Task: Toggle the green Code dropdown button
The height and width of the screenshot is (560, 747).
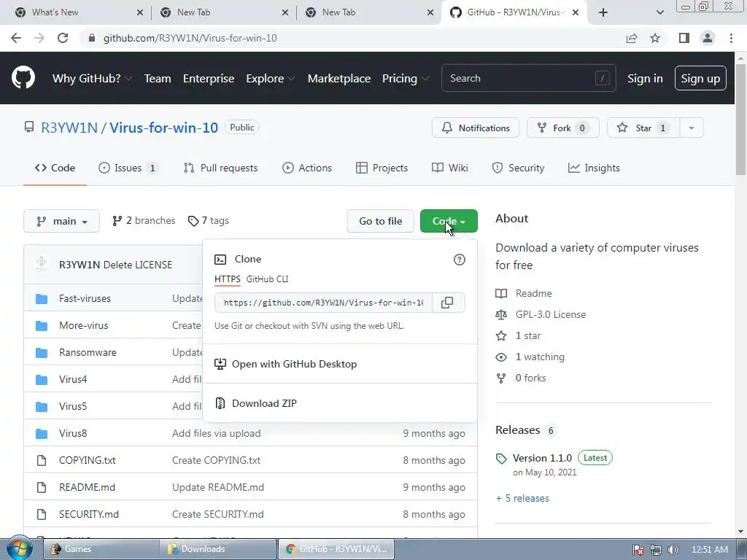Action: coord(449,221)
